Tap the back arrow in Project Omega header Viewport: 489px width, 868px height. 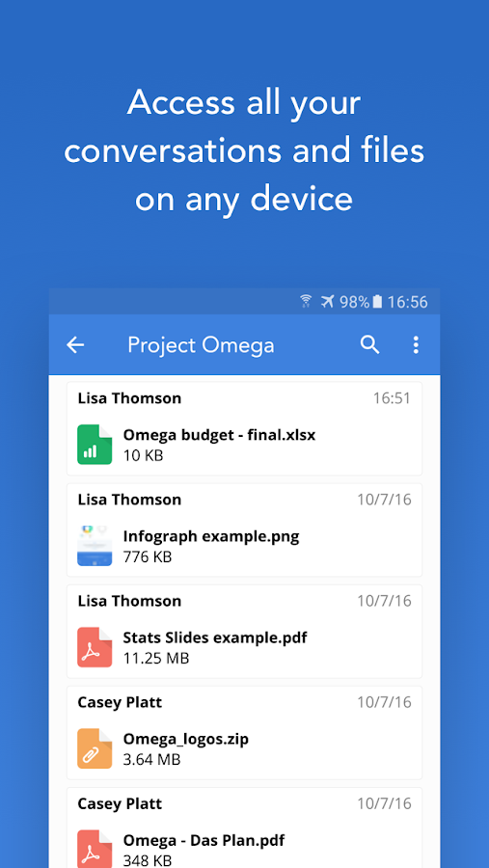75,345
